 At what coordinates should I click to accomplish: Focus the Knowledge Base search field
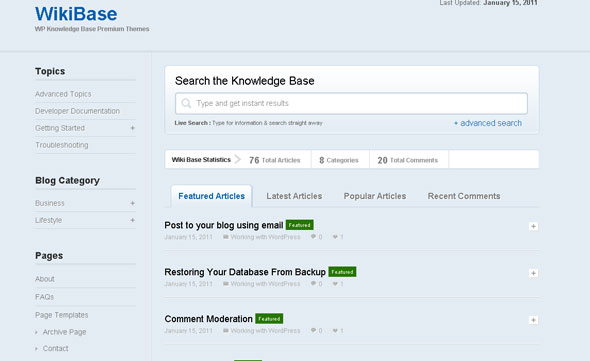click(x=351, y=104)
